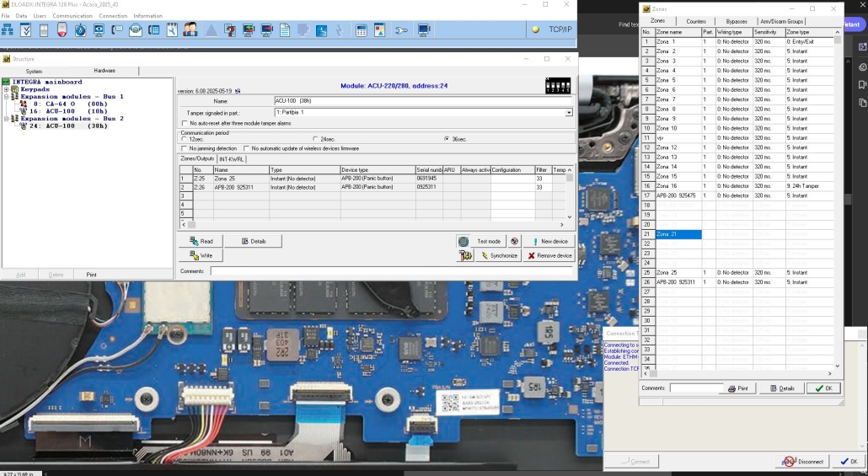
Task: Click the network structure icon in toolbar
Action: point(8,30)
